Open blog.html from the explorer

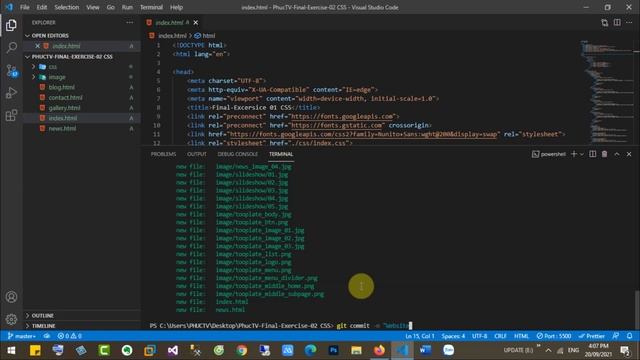(x=62, y=87)
